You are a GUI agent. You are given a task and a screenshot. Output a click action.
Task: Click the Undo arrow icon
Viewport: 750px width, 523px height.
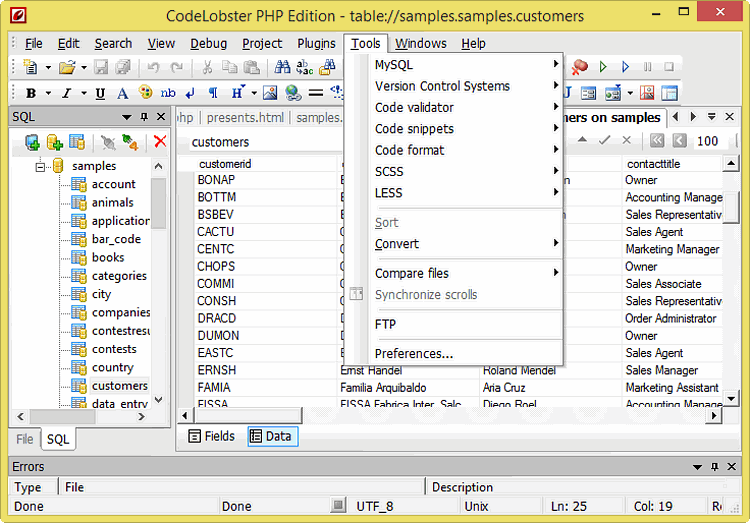[x=153, y=67]
